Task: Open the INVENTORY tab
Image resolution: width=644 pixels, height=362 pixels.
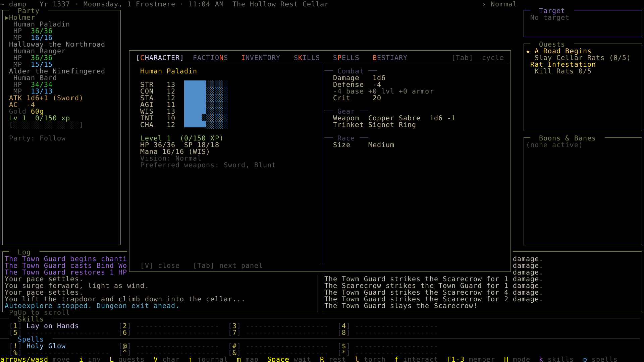Action: [x=261, y=58]
